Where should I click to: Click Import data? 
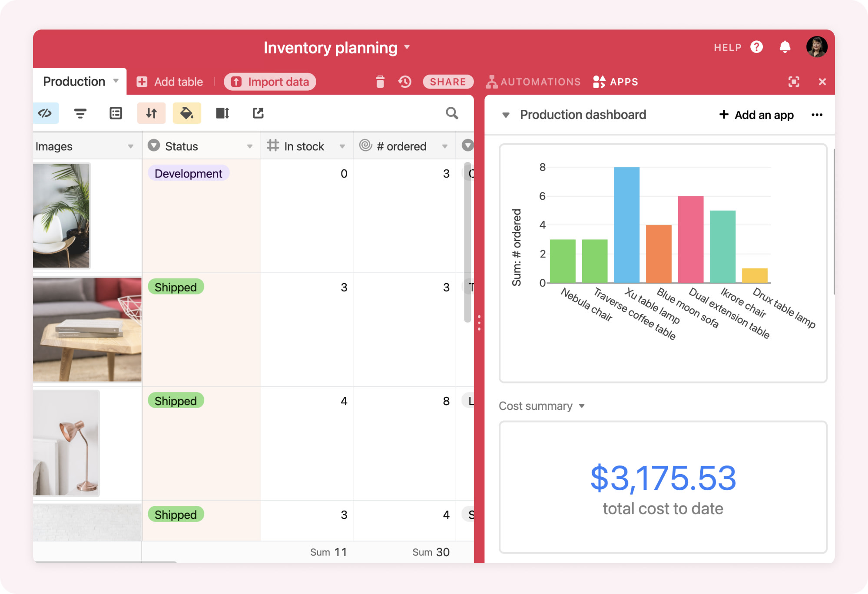coord(270,82)
